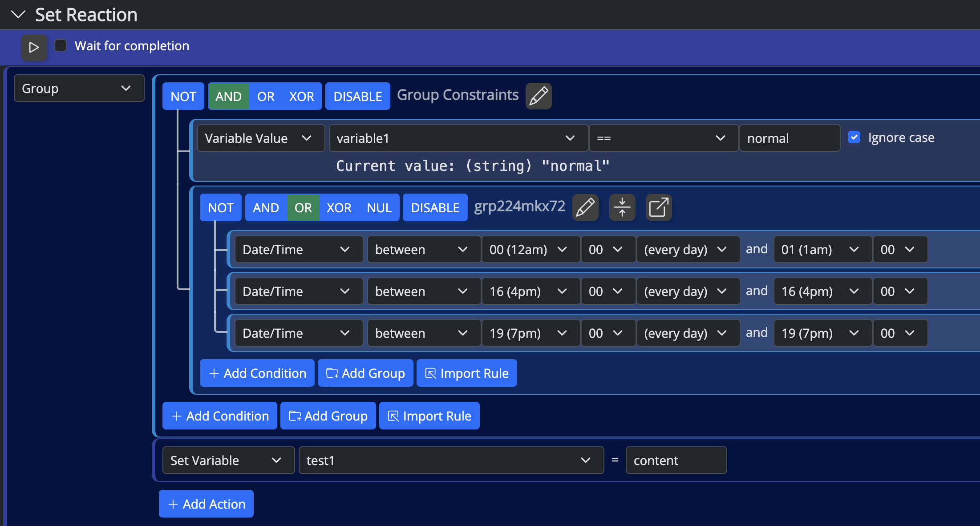Open the == operator dropdown
The height and width of the screenshot is (526, 980).
pos(663,138)
